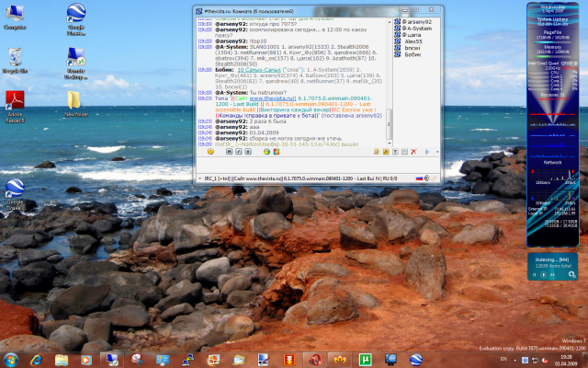Open the smiley emoticon picker in chat toolbar
The image size is (588, 368).
point(210,152)
